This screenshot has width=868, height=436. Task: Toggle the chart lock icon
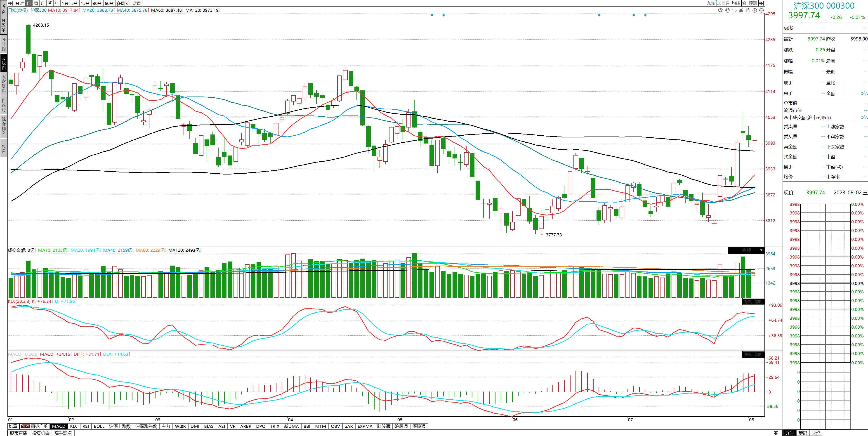[748, 10]
